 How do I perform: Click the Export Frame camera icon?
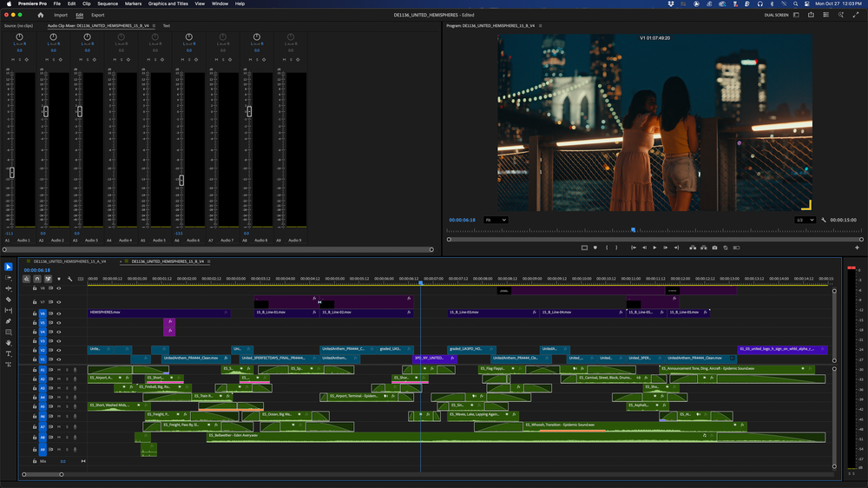coord(714,247)
